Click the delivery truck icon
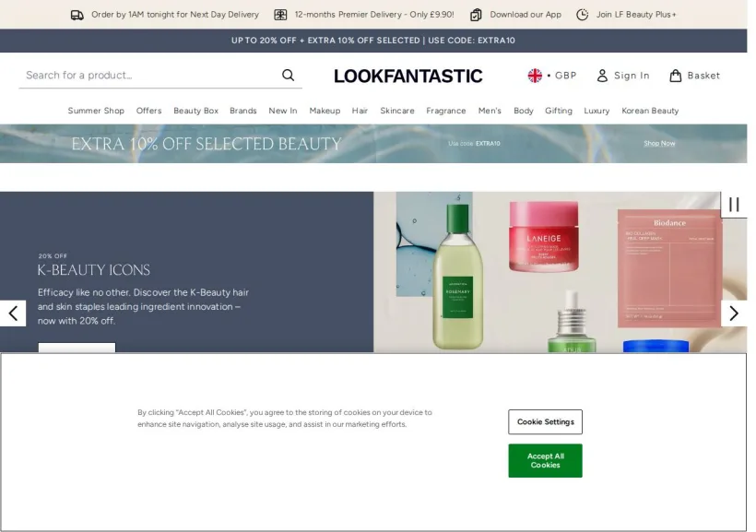756x532 pixels. coord(77,15)
